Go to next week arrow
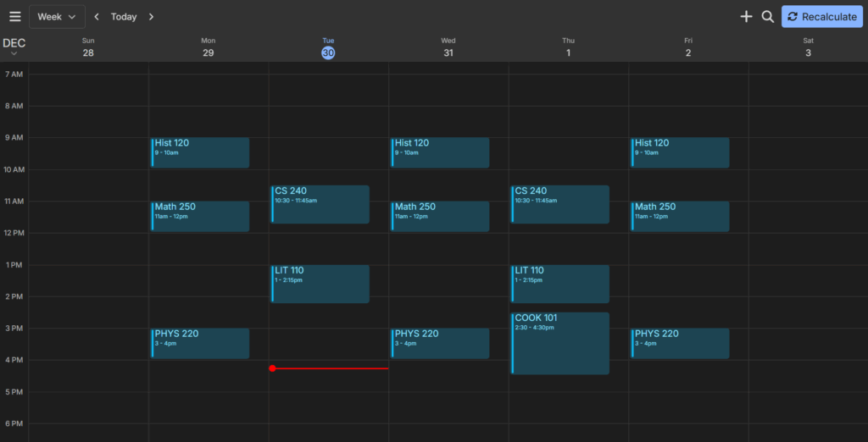The width and height of the screenshot is (868, 442). click(x=151, y=17)
